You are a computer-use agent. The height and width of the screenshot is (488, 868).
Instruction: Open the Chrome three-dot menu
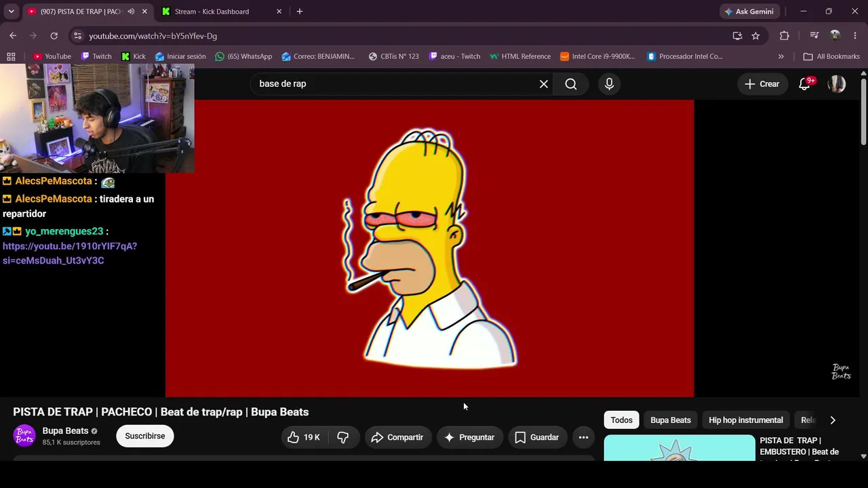click(x=855, y=36)
